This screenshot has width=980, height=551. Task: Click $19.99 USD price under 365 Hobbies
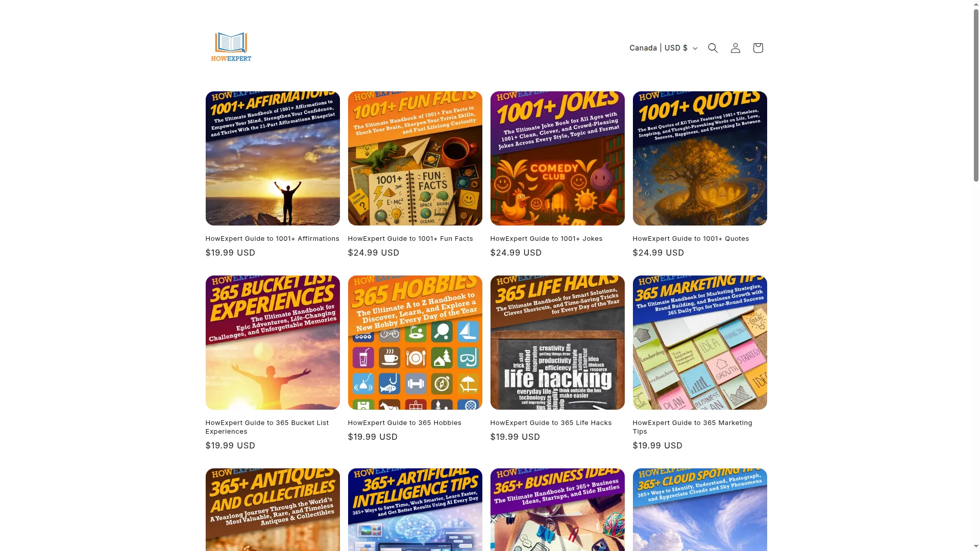click(373, 437)
